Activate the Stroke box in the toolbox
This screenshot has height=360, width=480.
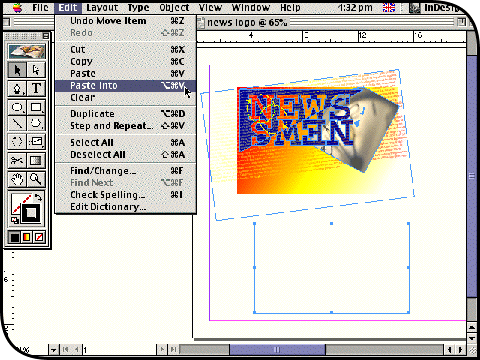[31, 213]
